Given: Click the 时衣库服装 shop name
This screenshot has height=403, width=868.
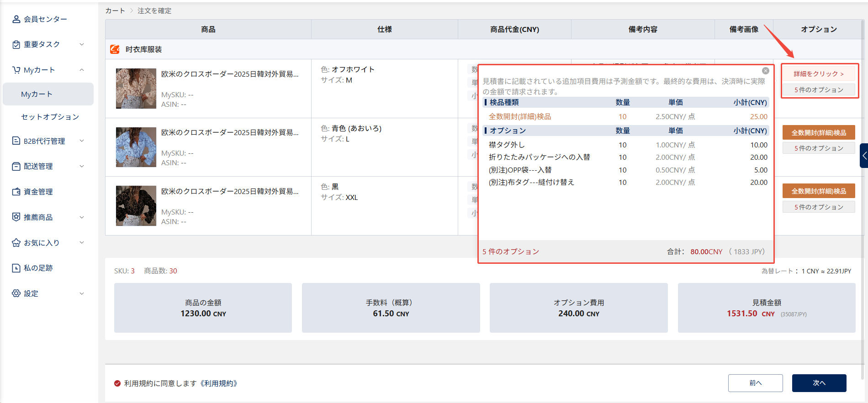Looking at the screenshot, I should pyautogui.click(x=143, y=49).
